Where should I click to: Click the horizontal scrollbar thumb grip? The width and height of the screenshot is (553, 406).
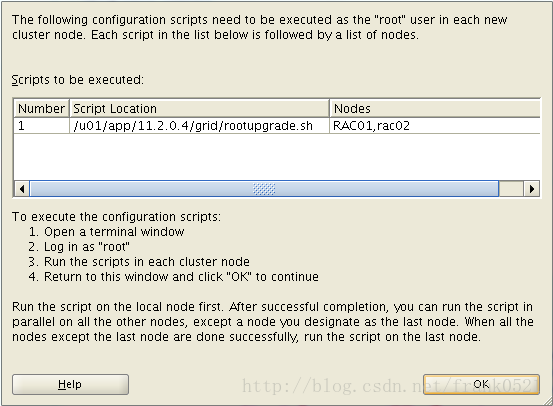(264, 189)
